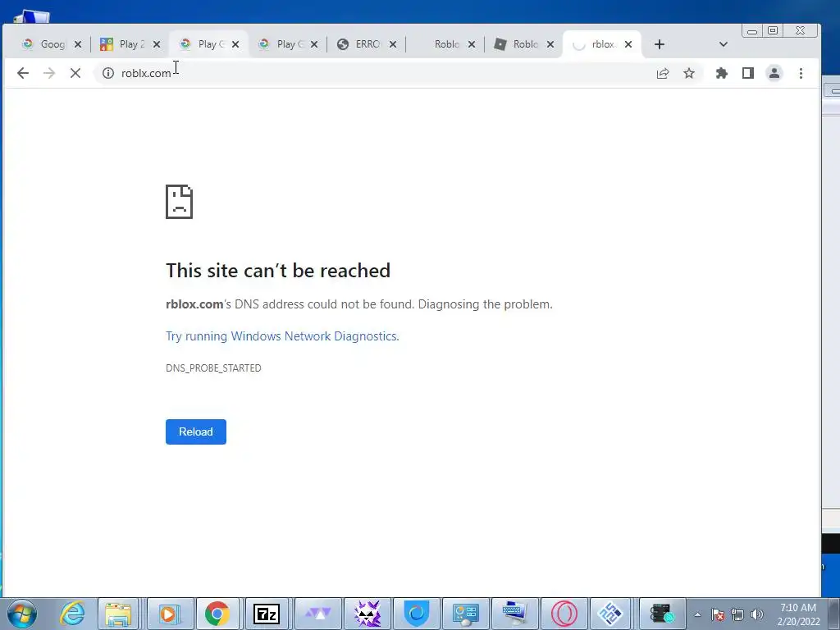Open the on-screen keyboard taskbar icon
The width and height of the screenshot is (840, 630).
coord(515,614)
